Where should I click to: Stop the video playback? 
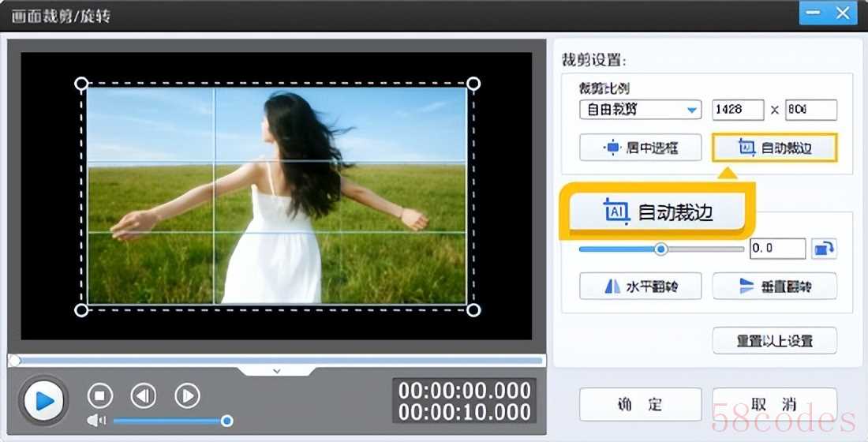click(x=100, y=395)
